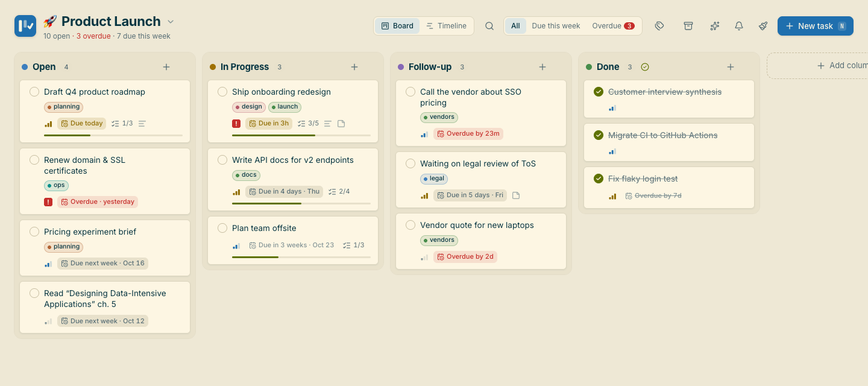Click the Due in 3h badge
Screen dimensions: 868x386
(x=269, y=124)
